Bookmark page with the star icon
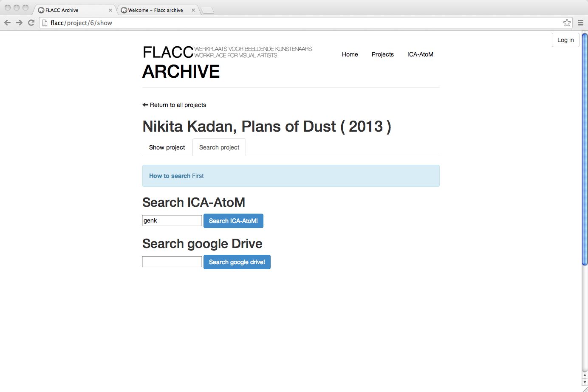The height and width of the screenshot is (392, 588). [x=567, y=23]
